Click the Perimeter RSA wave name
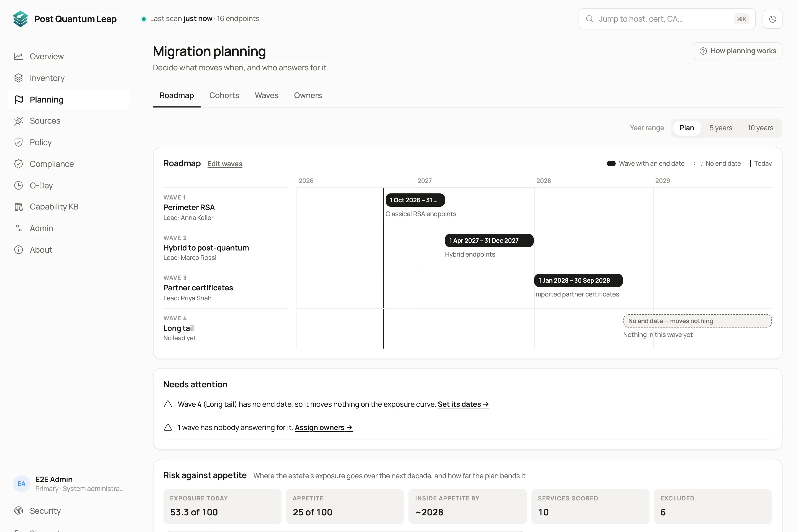798x532 pixels. tap(189, 207)
